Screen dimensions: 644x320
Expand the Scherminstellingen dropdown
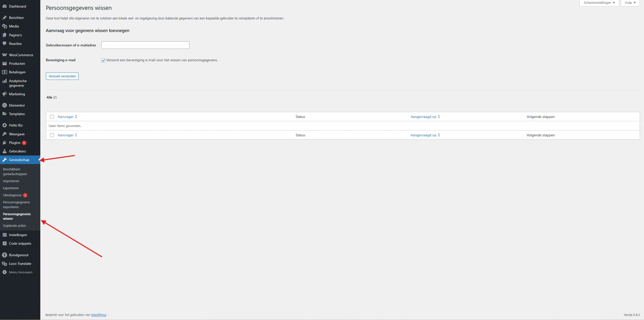point(599,3)
